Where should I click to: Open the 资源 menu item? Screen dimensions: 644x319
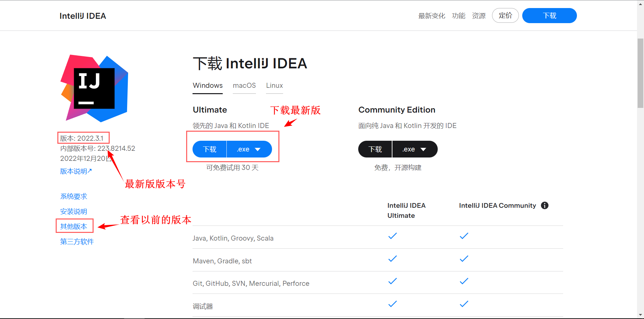(479, 16)
